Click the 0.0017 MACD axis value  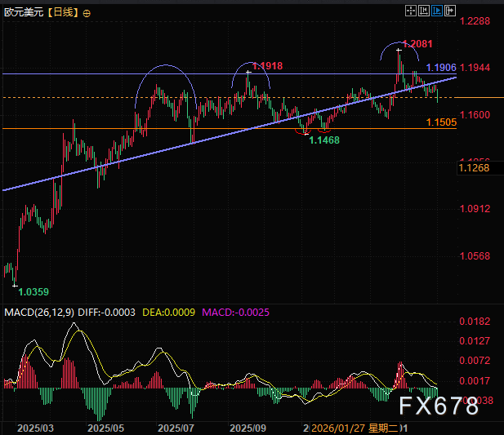tap(475, 381)
